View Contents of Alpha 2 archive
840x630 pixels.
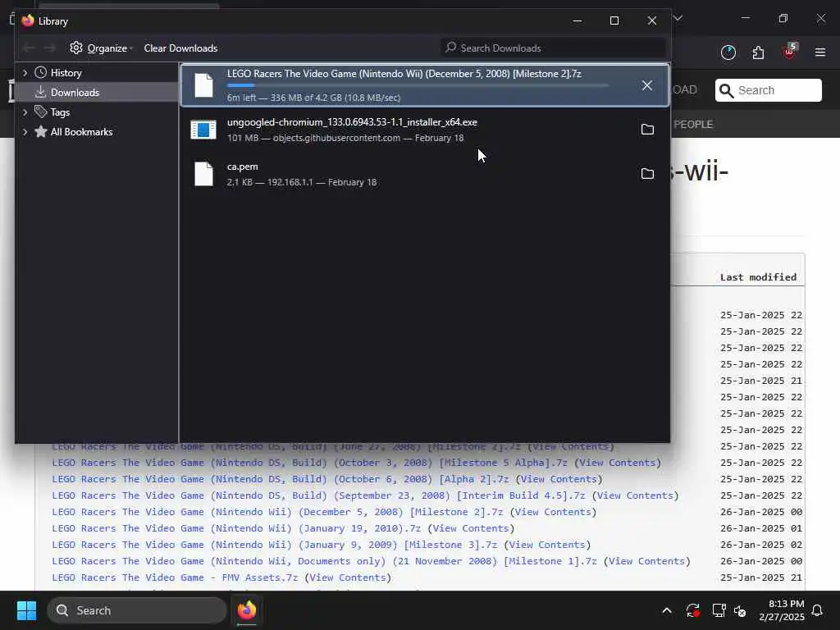[559, 479]
